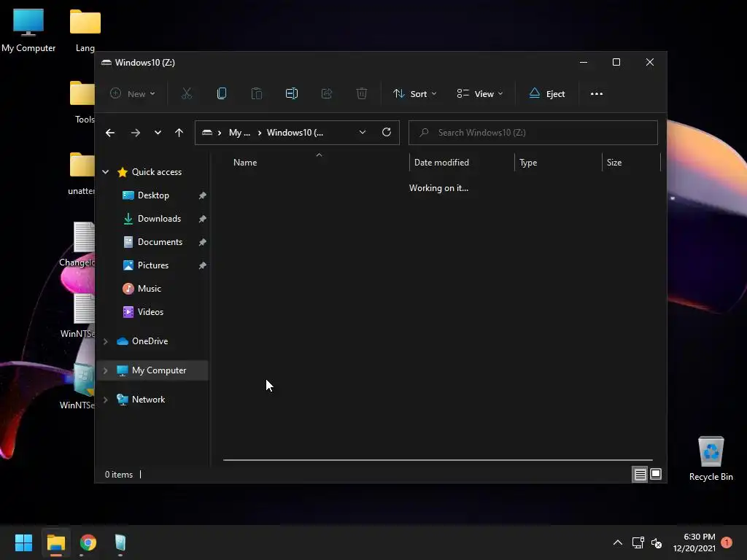Image resolution: width=747 pixels, height=560 pixels.
Task: Switch to large thumbnails view icon
Action: point(656,474)
